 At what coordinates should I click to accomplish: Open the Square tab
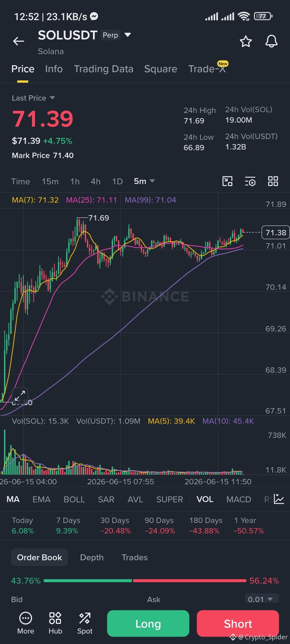pos(161,69)
